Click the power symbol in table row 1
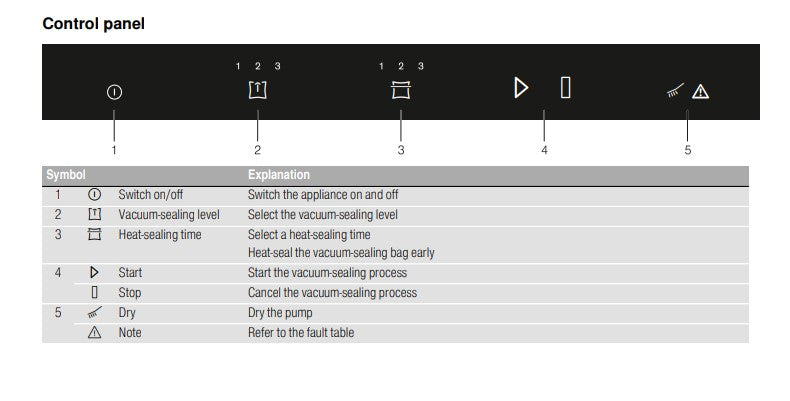 click(x=95, y=195)
